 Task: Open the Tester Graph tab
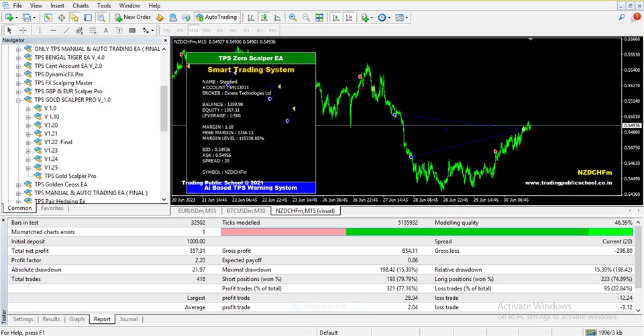pyautogui.click(x=76, y=319)
